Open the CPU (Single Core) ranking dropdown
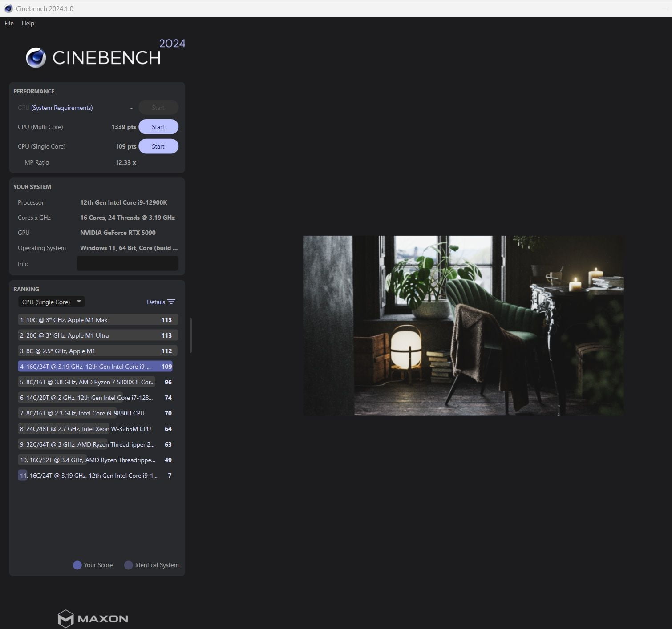The height and width of the screenshot is (629, 672). [51, 302]
